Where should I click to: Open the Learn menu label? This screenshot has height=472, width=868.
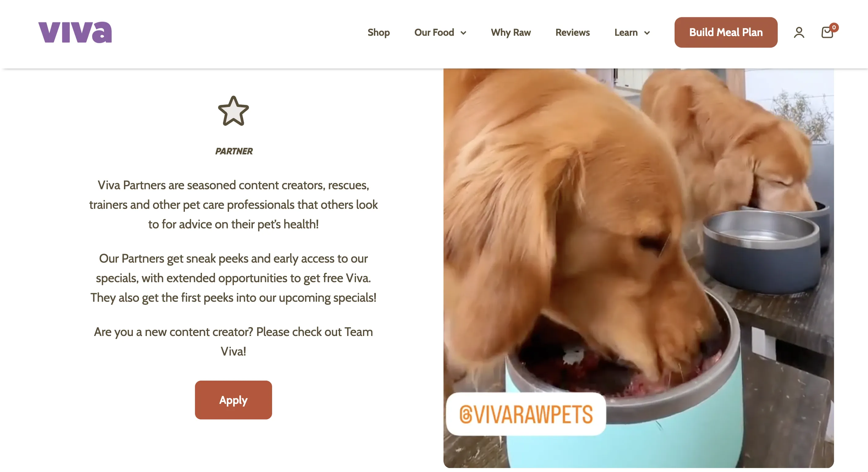[x=626, y=32]
